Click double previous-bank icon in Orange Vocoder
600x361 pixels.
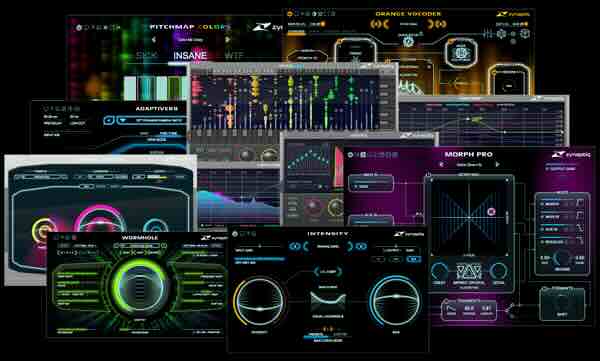point(375,24)
